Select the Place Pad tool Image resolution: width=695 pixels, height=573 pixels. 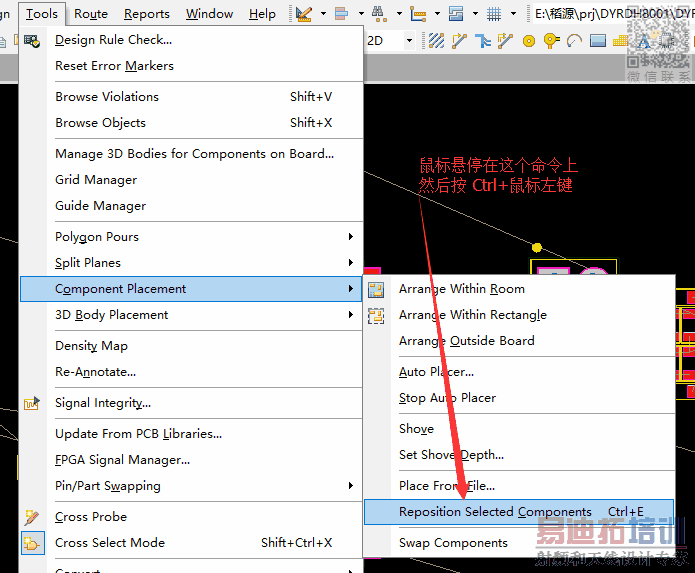tap(528, 41)
